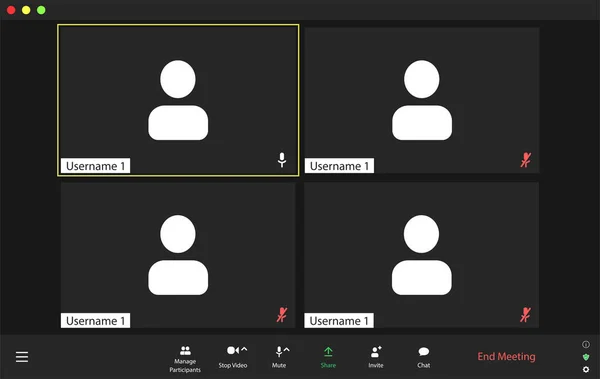The width and height of the screenshot is (600, 379).
Task: Open the hamburger menu icon
Action: click(22, 357)
